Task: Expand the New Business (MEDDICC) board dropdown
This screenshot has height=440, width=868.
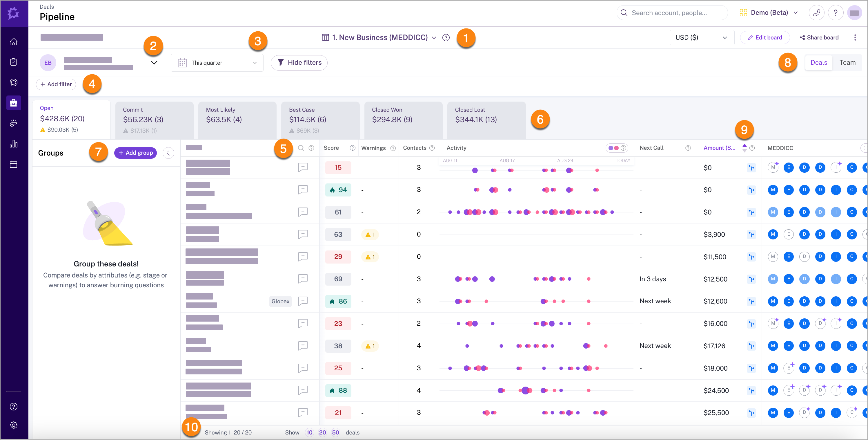Action: [434, 38]
